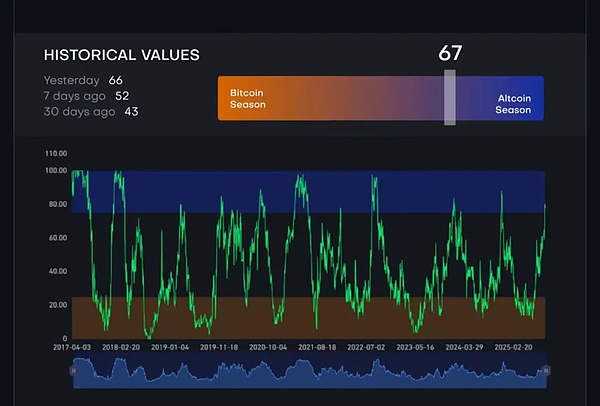The height and width of the screenshot is (406, 600).
Task: Click the 100.00 label on the y-axis
Action: (54, 171)
